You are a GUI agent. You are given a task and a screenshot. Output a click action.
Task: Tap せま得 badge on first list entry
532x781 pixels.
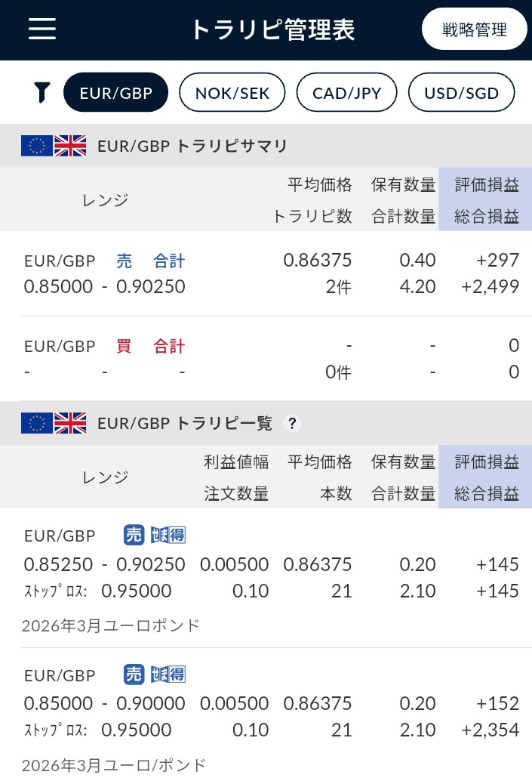(168, 535)
